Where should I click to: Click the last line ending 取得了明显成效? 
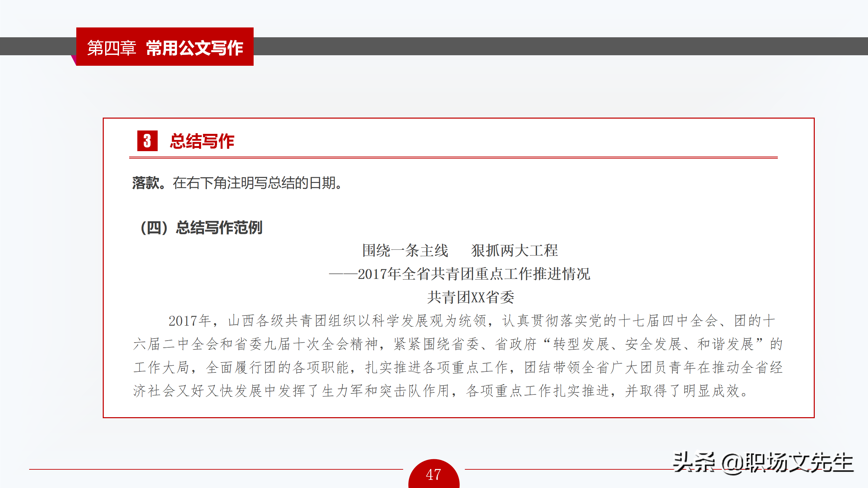click(x=441, y=391)
